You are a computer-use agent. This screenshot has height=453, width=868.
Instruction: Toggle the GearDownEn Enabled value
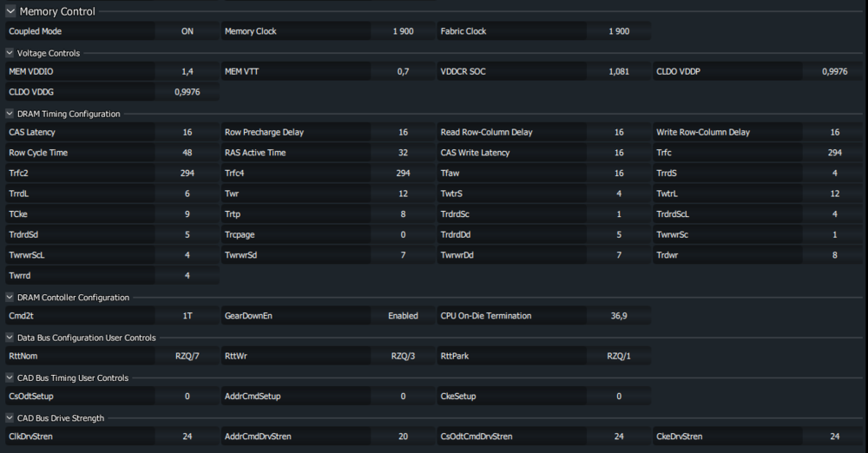[x=403, y=316]
